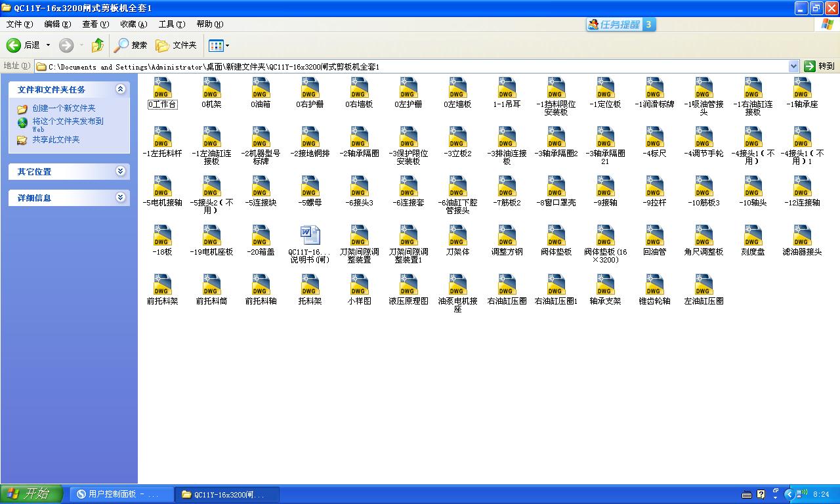
Task: Click the forward navigation arrow
Action: coord(66,45)
